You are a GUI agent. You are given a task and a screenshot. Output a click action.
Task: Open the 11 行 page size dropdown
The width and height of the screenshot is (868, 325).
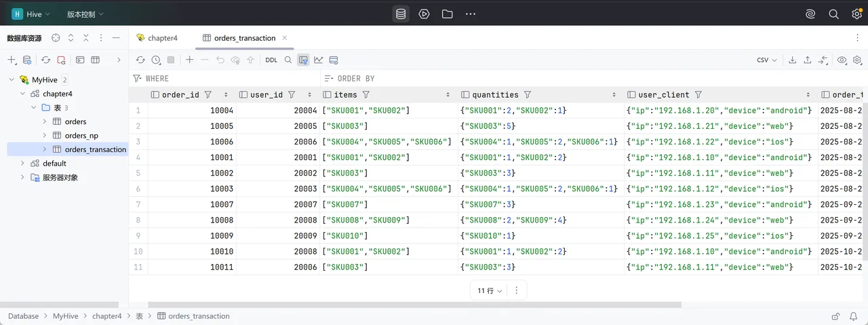pos(490,290)
